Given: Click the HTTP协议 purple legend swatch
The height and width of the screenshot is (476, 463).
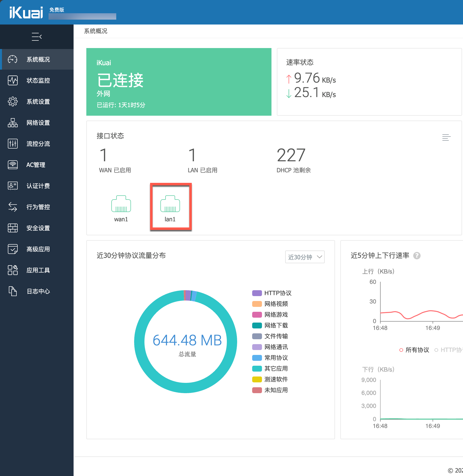Looking at the screenshot, I should click(x=257, y=293).
